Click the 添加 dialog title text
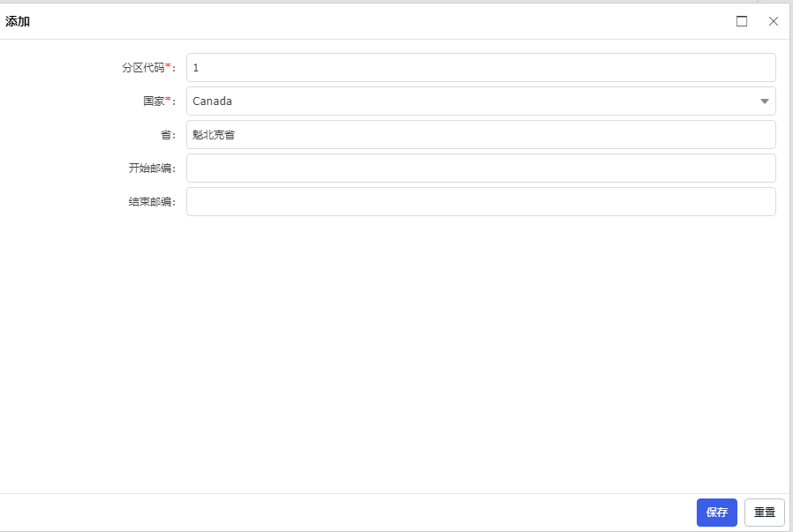Viewport: 793px width, 532px height. [x=18, y=21]
